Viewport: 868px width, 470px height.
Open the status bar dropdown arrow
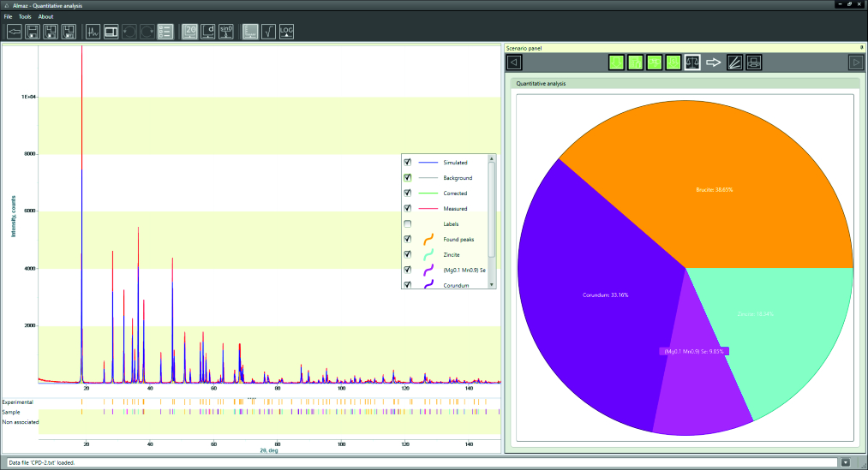click(x=846, y=462)
